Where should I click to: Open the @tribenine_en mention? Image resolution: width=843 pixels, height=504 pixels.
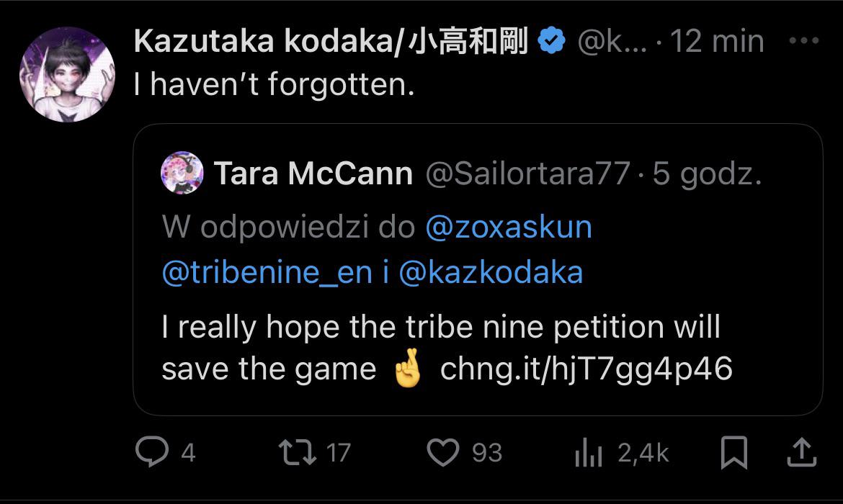click(267, 272)
